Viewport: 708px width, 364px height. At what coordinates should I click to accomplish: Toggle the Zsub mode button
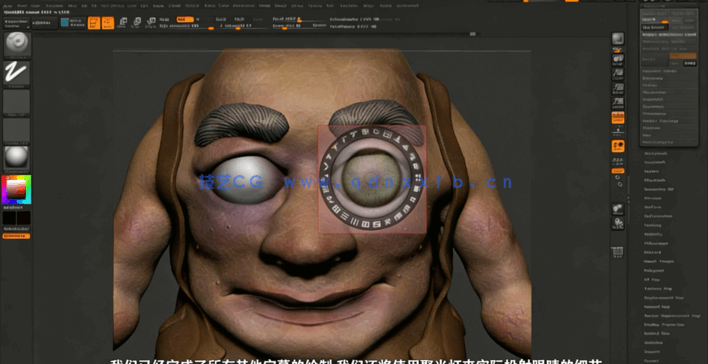click(x=238, y=19)
